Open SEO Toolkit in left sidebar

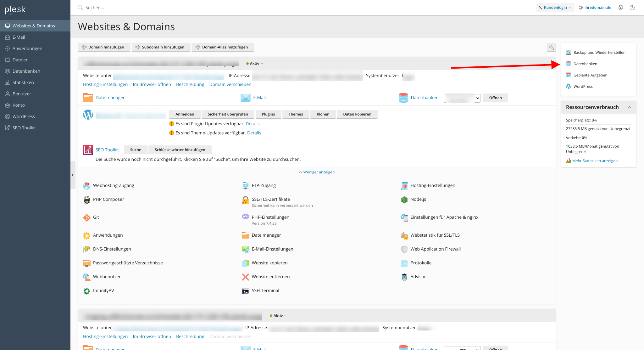pos(35,128)
